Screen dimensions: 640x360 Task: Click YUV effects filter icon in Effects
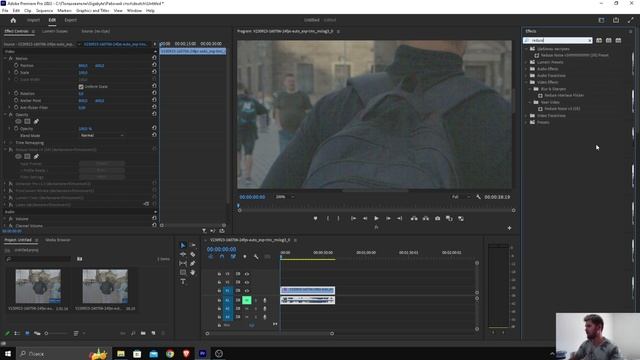click(x=618, y=40)
